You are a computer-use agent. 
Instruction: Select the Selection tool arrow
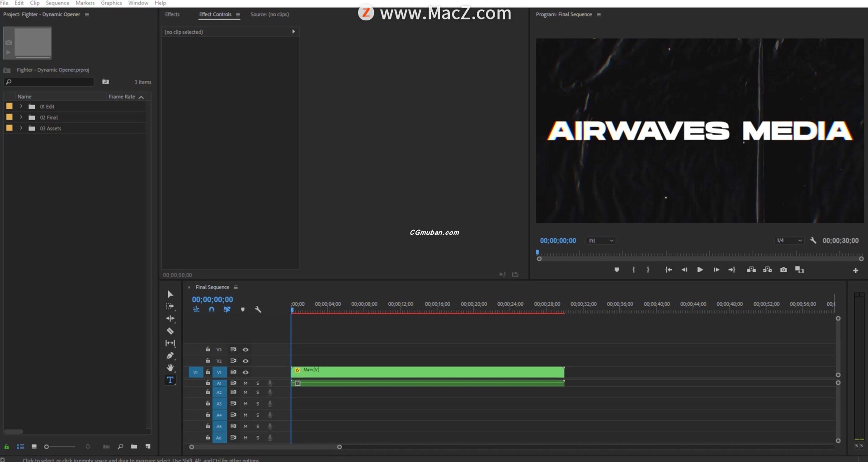(x=170, y=294)
